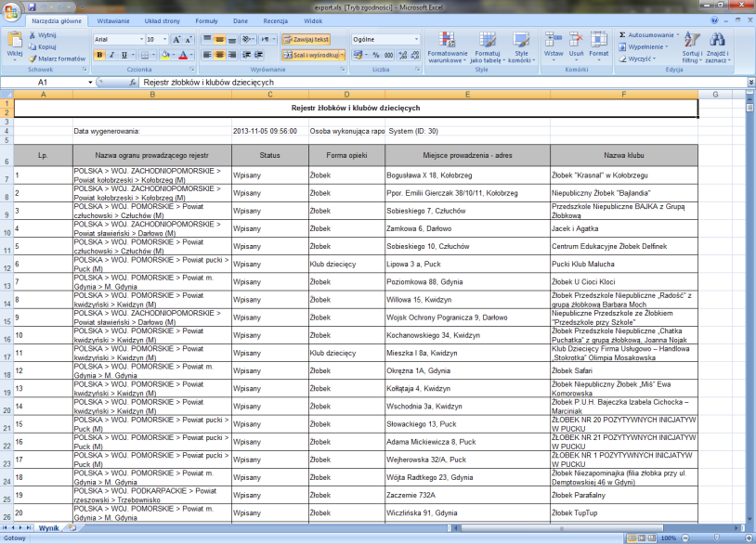This screenshot has width=756, height=544.
Task: Open the Arial font name dropdown
Action: [141, 40]
